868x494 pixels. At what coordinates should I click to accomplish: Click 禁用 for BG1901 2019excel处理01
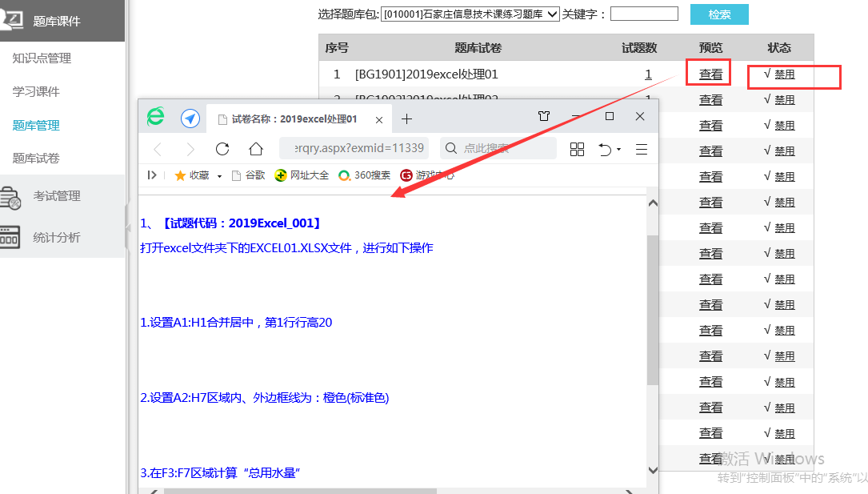pyautogui.click(x=785, y=74)
